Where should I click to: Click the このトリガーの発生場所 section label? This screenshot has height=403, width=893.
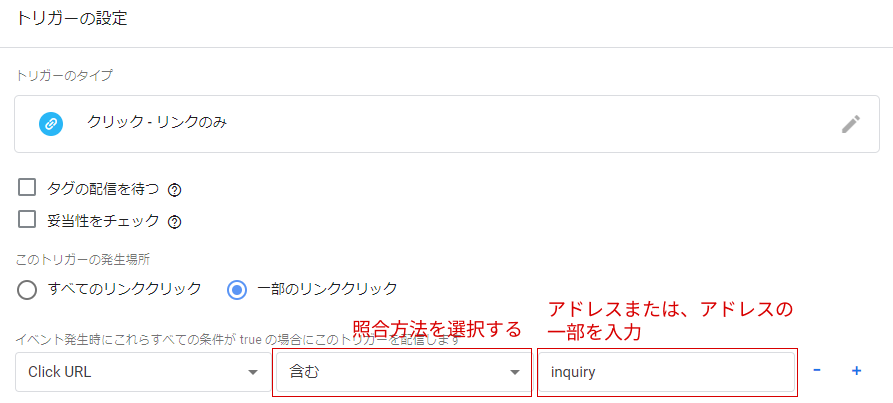[82, 259]
